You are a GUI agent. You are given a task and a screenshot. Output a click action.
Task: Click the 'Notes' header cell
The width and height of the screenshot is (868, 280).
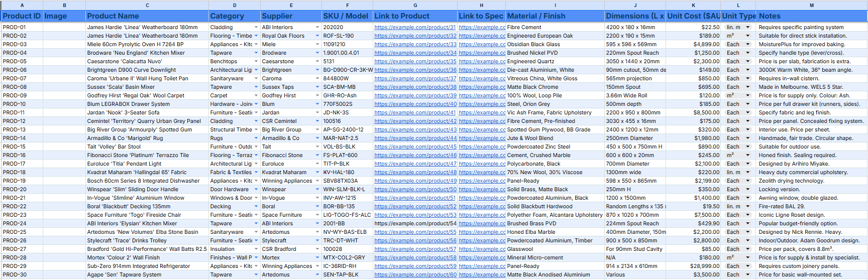(x=812, y=16)
